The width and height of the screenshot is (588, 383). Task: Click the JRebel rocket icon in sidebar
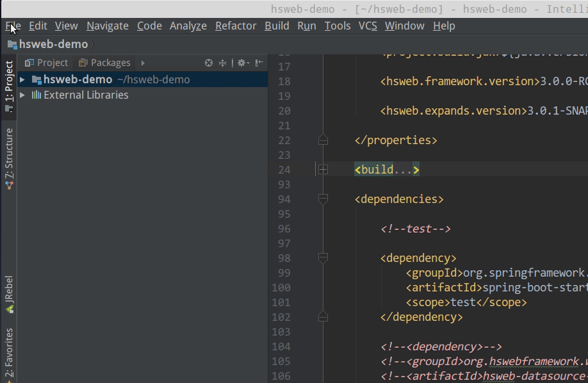(10, 309)
